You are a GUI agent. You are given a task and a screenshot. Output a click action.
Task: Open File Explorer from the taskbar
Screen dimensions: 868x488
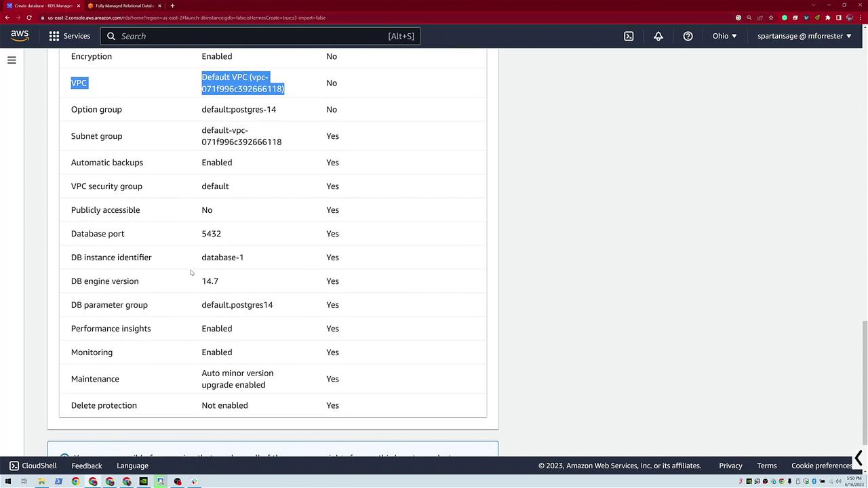coord(41,481)
